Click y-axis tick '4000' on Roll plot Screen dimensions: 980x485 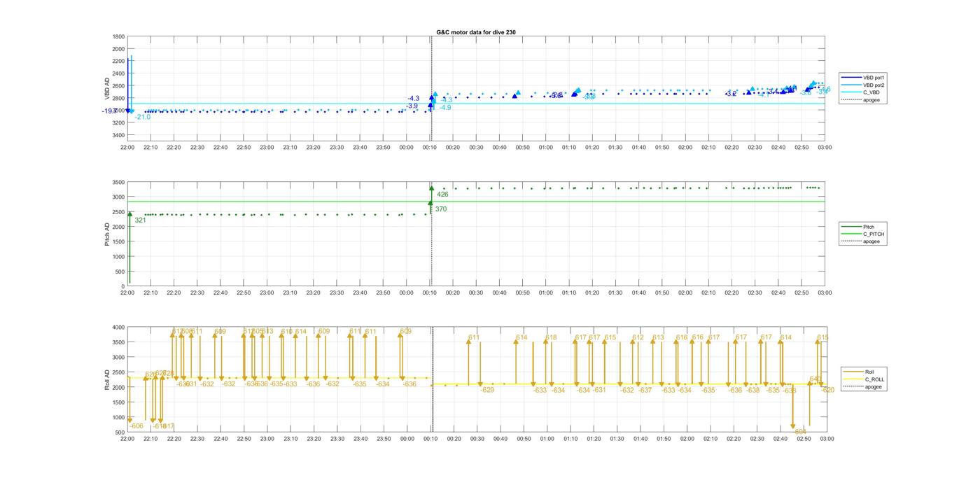click(x=118, y=327)
